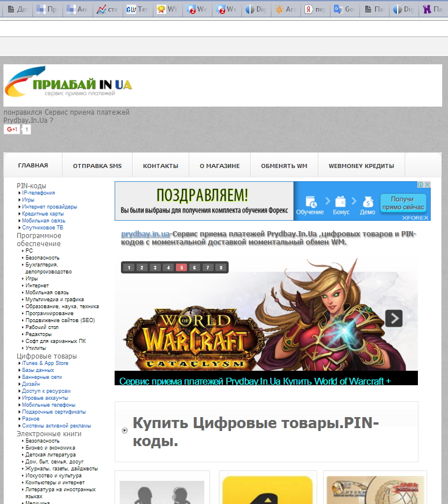Open the Мобильные телефоны category
Screen dimensions: 448x504
pos(49,405)
